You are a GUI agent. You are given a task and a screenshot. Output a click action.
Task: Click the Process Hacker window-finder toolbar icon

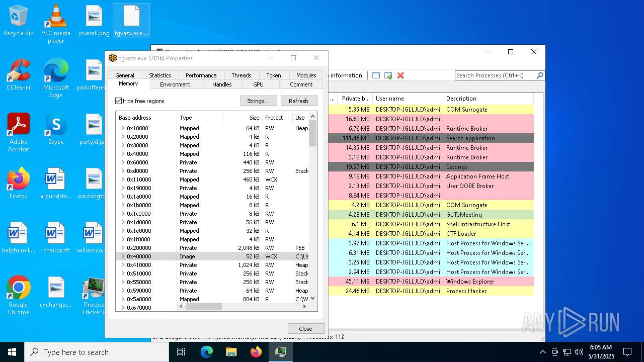coord(376,75)
